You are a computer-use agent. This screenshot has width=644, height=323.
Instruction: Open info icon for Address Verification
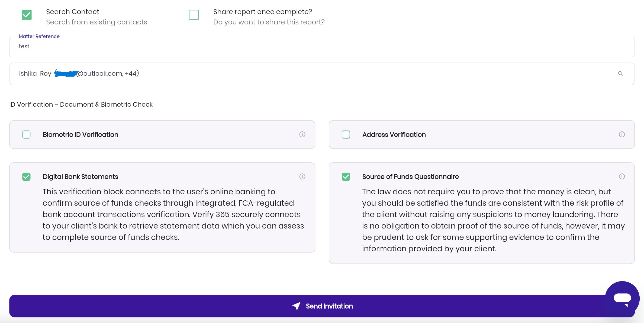[x=622, y=134]
